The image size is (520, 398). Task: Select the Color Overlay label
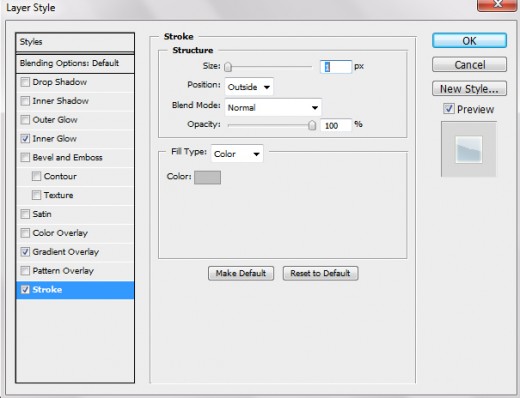[x=60, y=233]
